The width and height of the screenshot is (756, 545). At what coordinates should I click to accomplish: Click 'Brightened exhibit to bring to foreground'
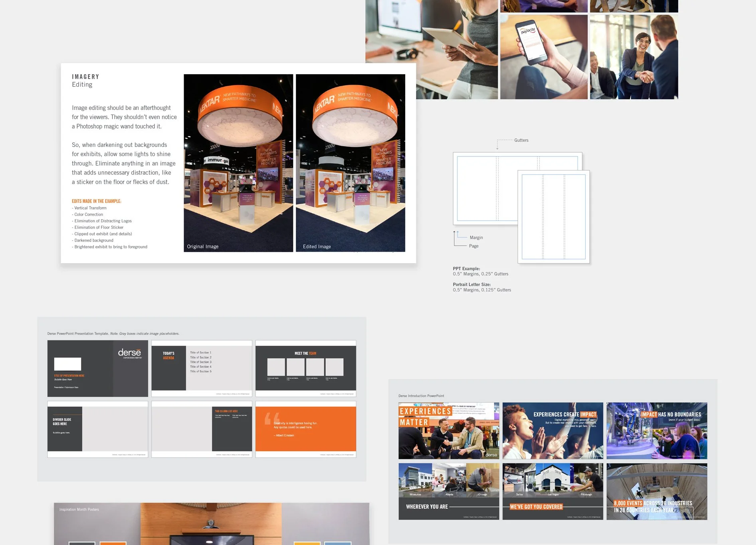pos(110,247)
